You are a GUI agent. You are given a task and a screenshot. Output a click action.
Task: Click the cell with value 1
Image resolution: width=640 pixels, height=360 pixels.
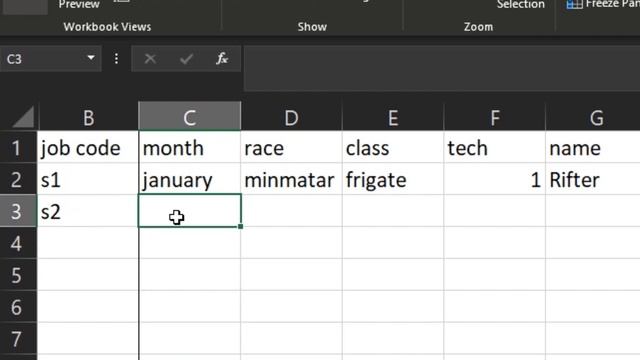coord(495,179)
